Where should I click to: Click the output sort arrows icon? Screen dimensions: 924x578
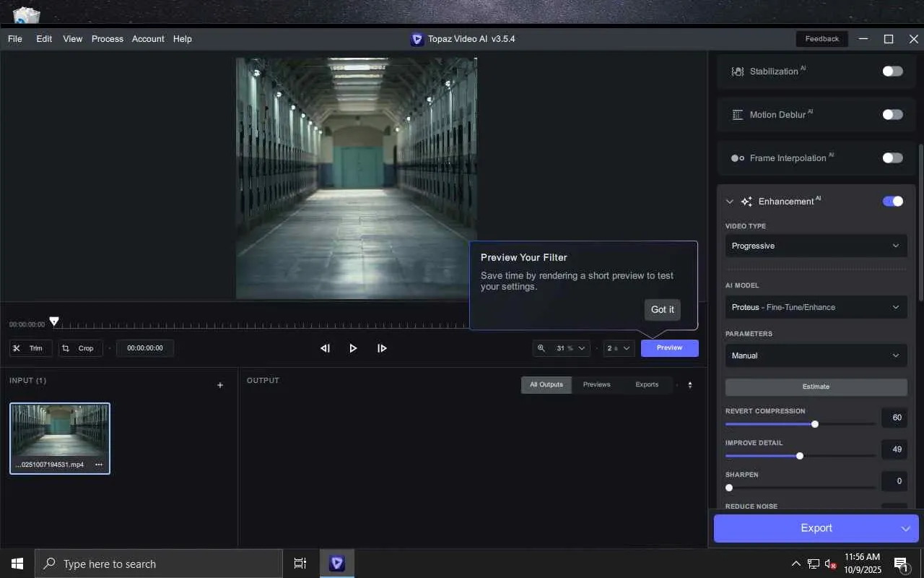tap(689, 385)
